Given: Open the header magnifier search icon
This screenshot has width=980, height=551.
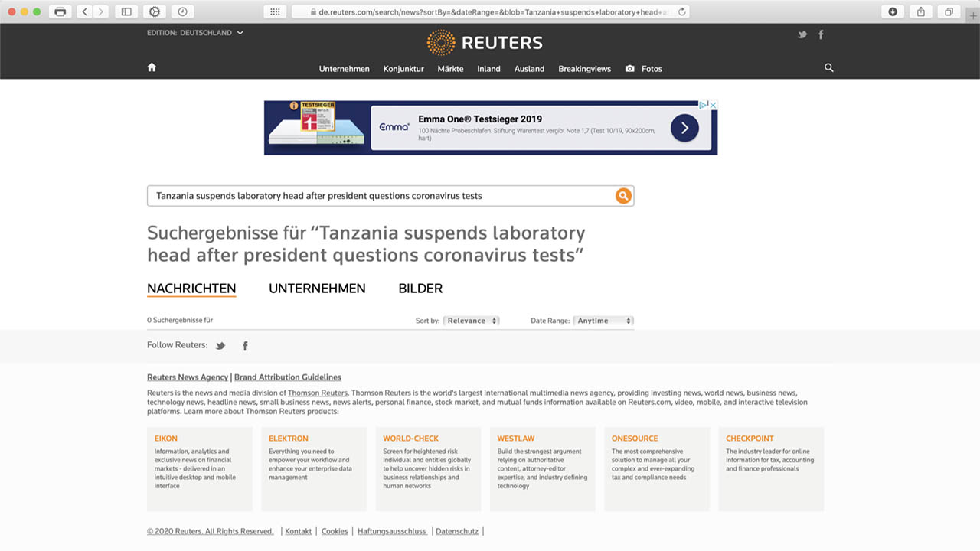Looking at the screenshot, I should pyautogui.click(x=828, y=68).
